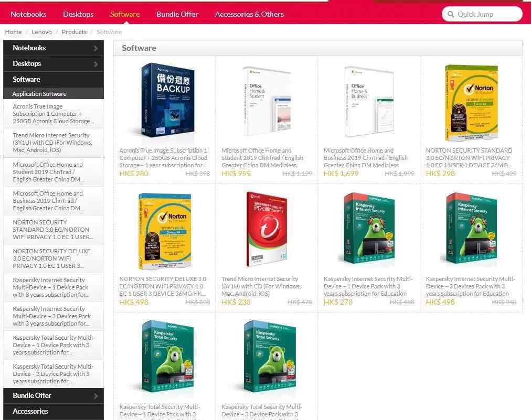Open Trend Micro Internet Security product title
The image size is (531, 420).
(261, 286)
